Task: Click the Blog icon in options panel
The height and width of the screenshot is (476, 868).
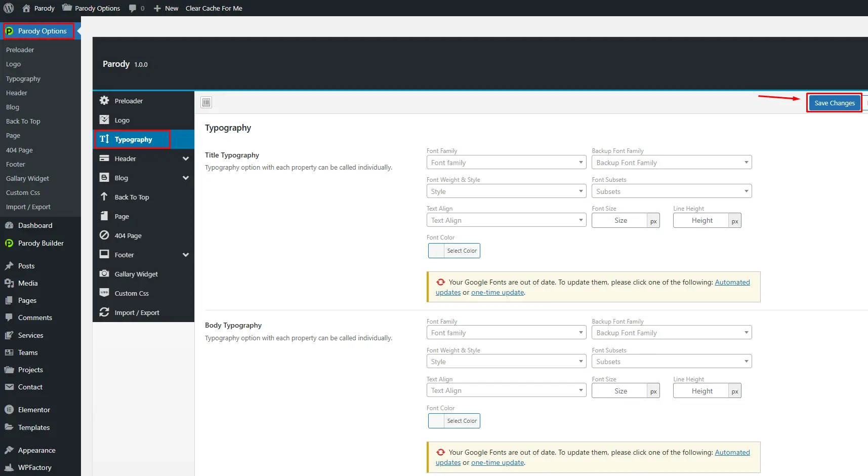Action: 104,177
